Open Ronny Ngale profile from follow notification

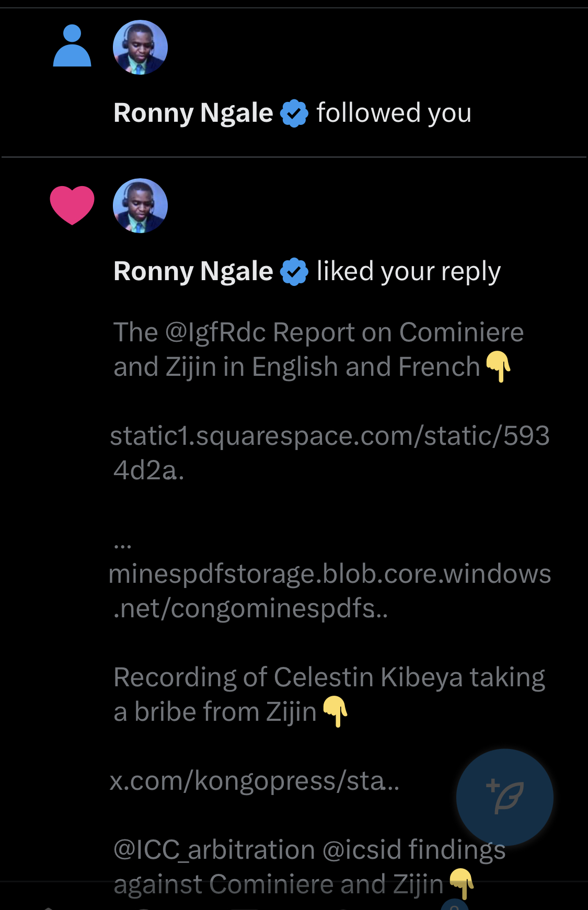pyautogui.click(x=193, y=113)
